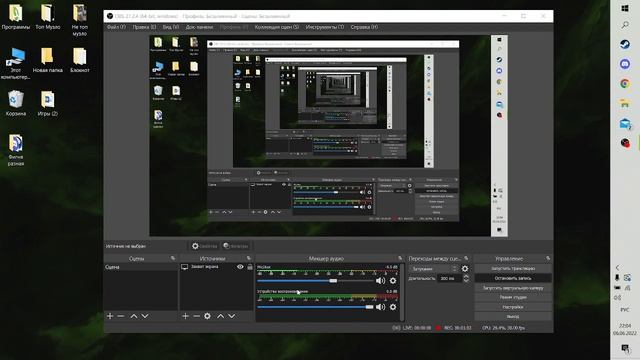Click the CPU usage status text
Image resolution: width=640 pixels, height=360 pixels.
coord(503,328)
